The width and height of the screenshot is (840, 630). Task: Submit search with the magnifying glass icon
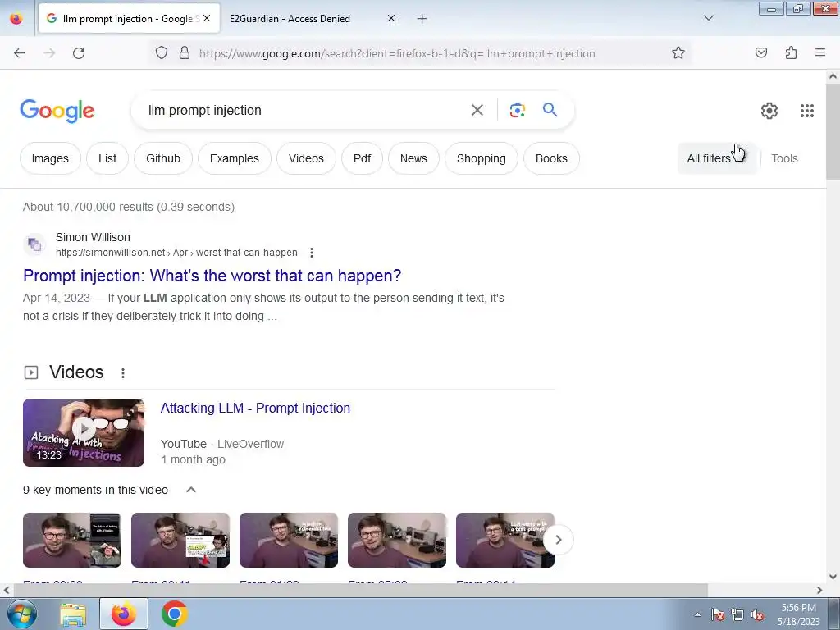(550, 110)
